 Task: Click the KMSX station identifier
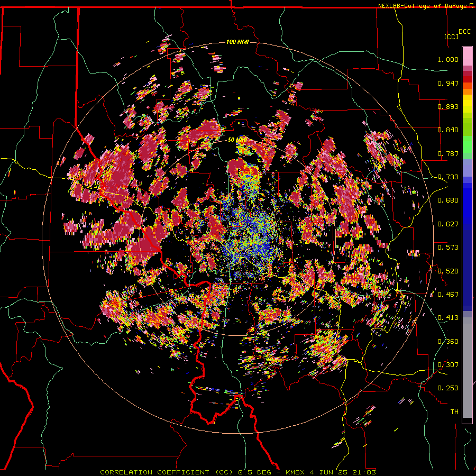[296, 472]
